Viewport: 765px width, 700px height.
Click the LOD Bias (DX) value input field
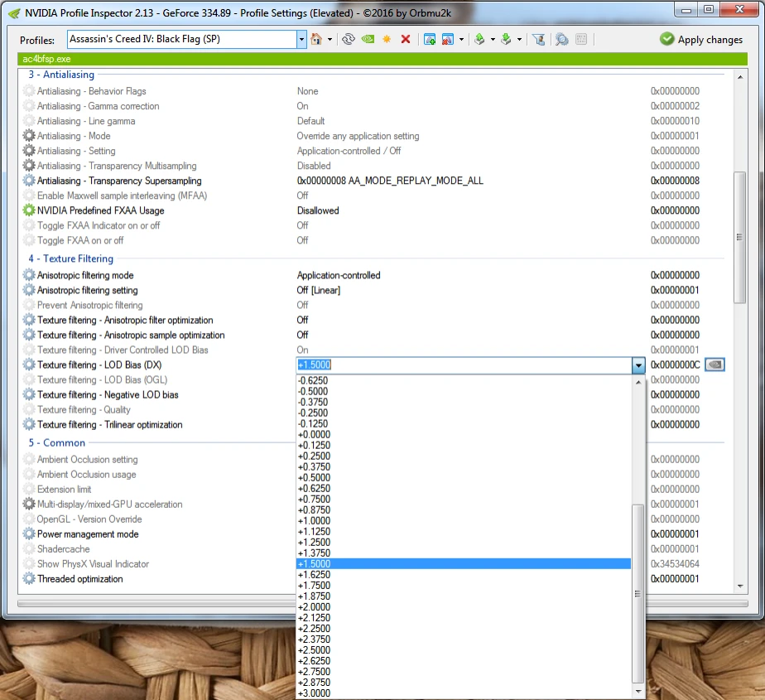pos(462,365)
